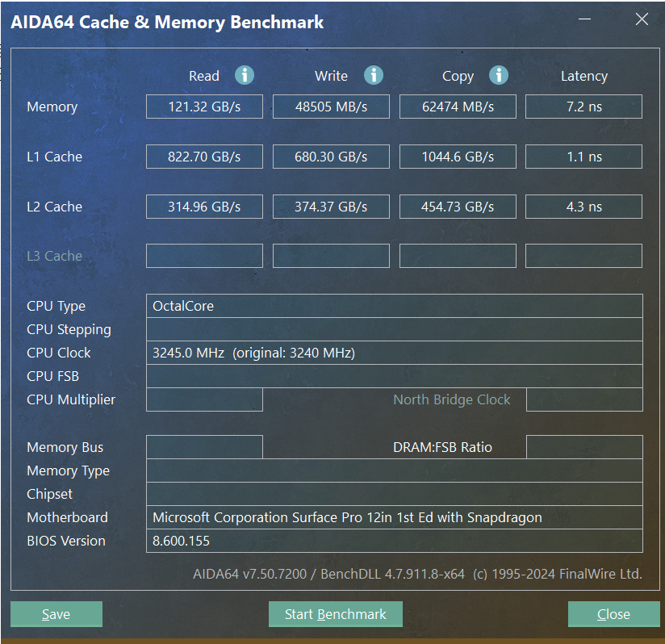Click the Close button
The width and height of the screenshot is (665, 644).
tap(613, 614)
